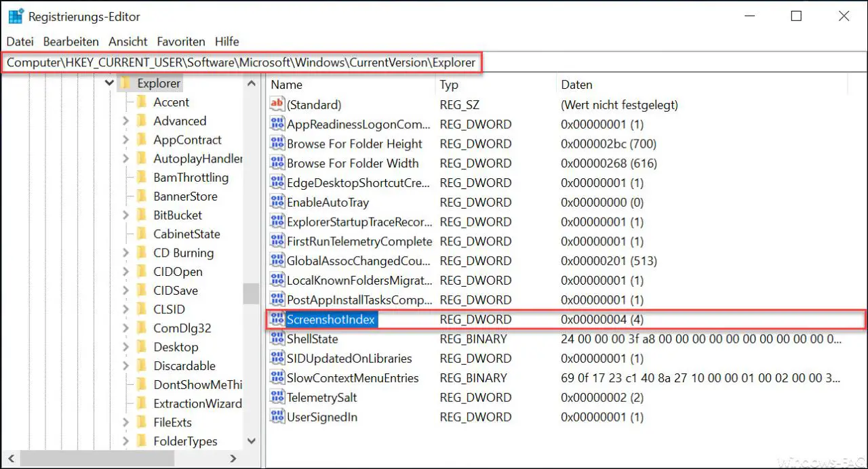Click the data value "0x000002bc (700)"
Screen dimensions: 868x469
[608, 144]
